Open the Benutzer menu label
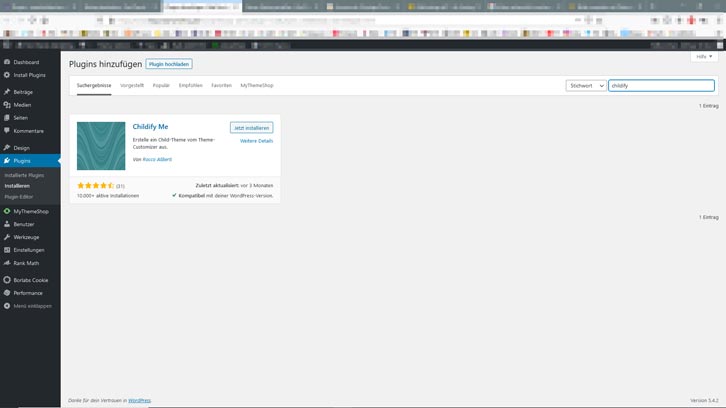726x408 pixels. point(24,224)
